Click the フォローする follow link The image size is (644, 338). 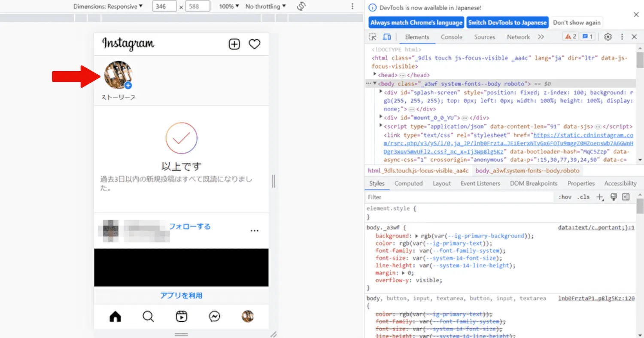[x=190, y=226]
